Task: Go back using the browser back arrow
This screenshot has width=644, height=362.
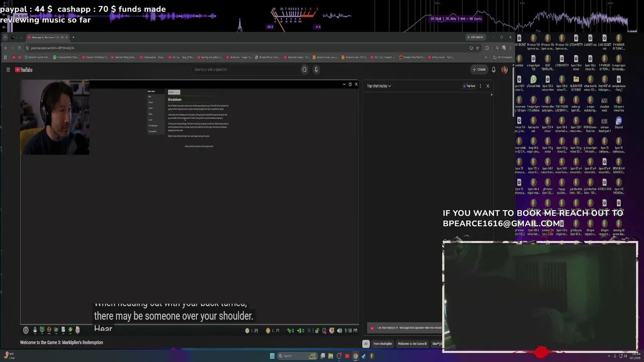Action: [x=6, y=48]
